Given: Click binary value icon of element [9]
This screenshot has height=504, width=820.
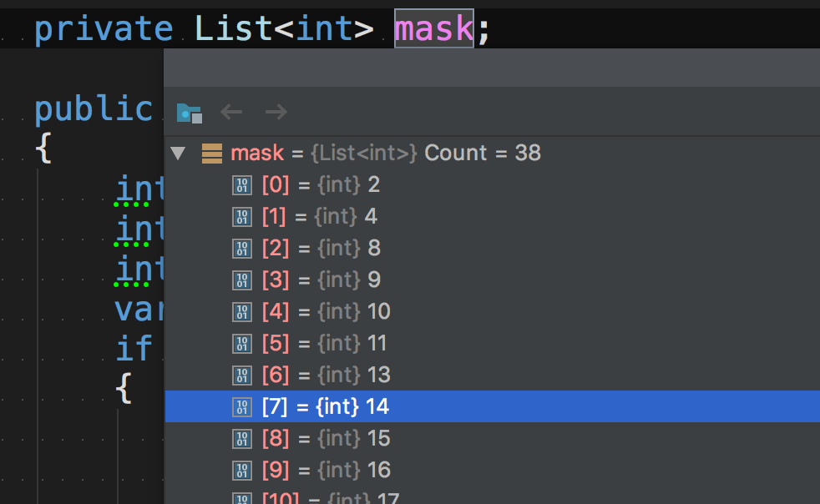Looking at the screenshot, I should coord(241,471).
